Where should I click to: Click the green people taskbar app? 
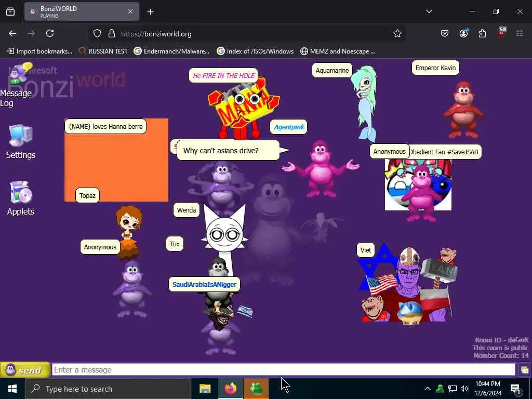point(256,389)
